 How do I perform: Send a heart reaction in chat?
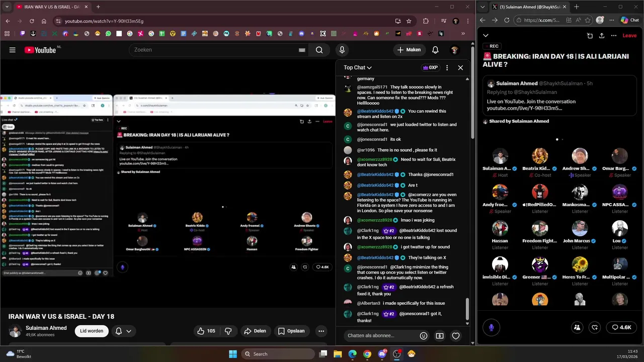point(456,336)
